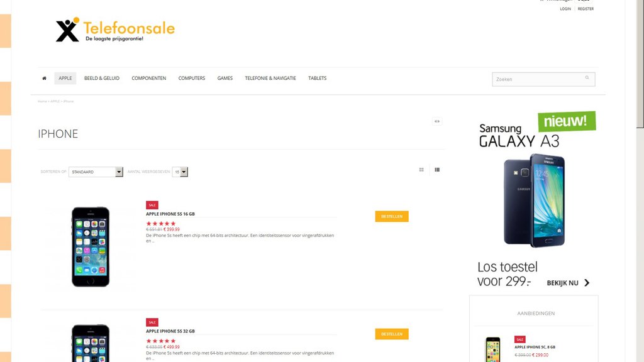Click Bestellen for iPhone 5S 32 GB
Image resolution: width=644 pixels, height=362 pixels.
coord(392,334)
